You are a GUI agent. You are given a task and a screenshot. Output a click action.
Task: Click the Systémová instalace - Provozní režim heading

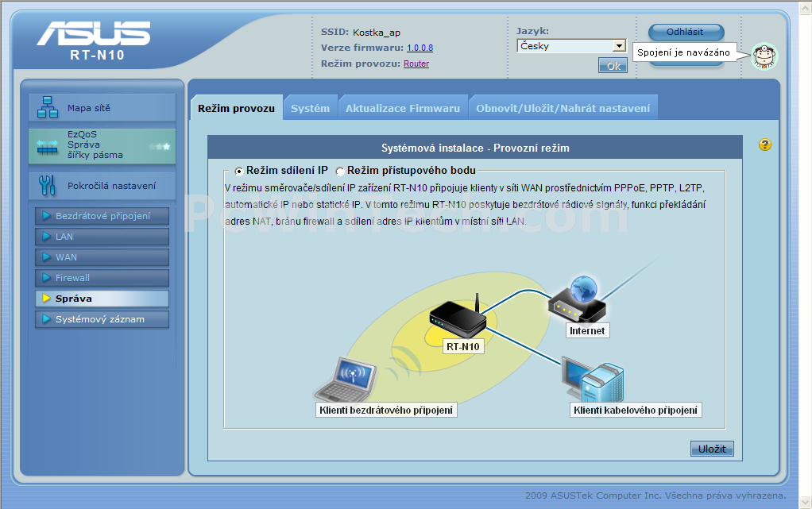[x=475, y=148]
